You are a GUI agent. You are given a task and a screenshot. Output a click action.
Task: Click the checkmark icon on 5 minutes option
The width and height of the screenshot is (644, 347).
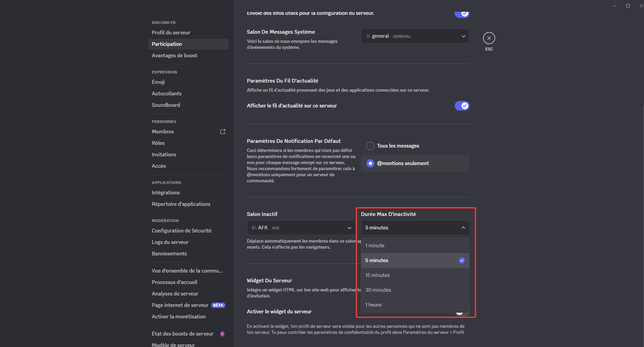(461, 260)
